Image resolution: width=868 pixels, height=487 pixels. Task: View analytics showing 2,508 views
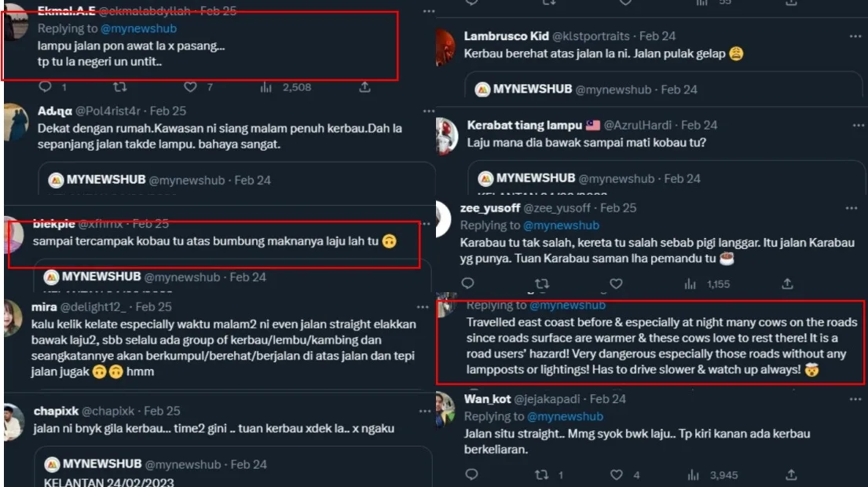point(266,87)
